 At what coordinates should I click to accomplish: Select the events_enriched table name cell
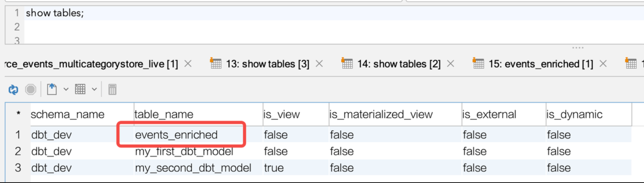point(176,135)
